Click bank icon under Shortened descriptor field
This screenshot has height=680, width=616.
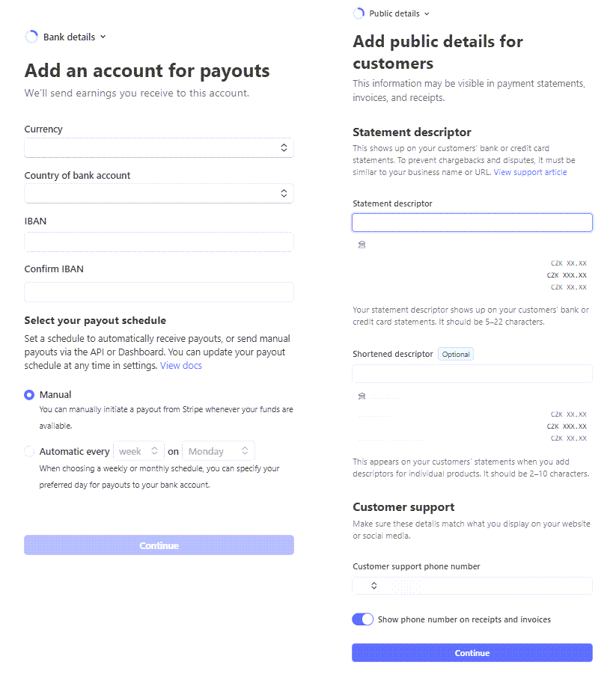(362, 396)
